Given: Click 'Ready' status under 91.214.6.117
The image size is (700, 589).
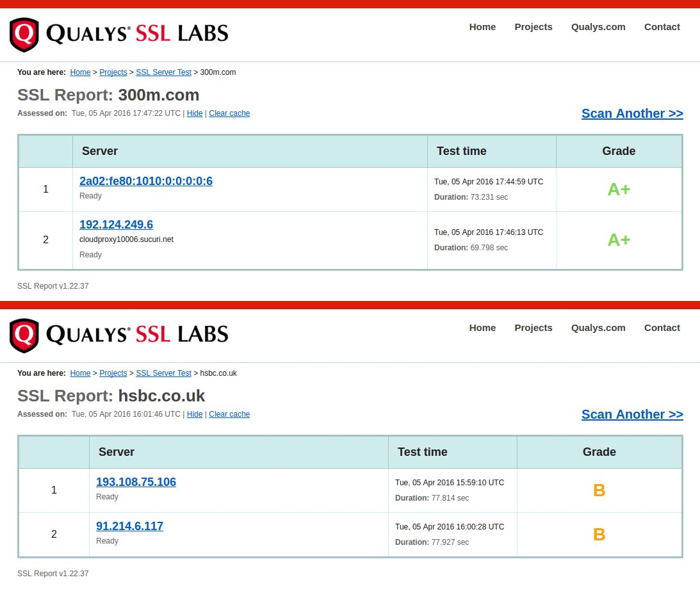Looking at the screenshot, I should pyautogui.click(x=107, y=541).
